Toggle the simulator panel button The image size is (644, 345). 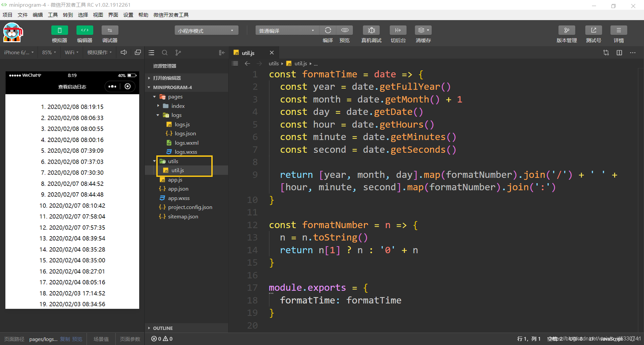[x=59, y=30]
